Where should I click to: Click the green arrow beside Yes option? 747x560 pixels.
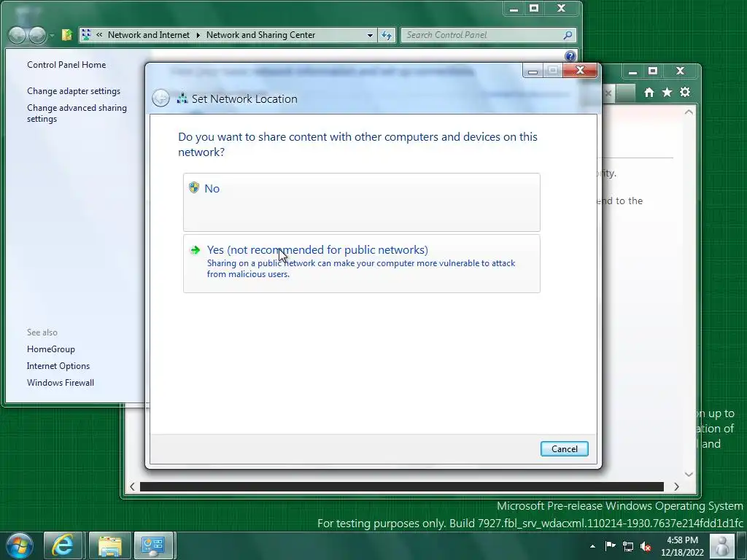coord(195,250)
